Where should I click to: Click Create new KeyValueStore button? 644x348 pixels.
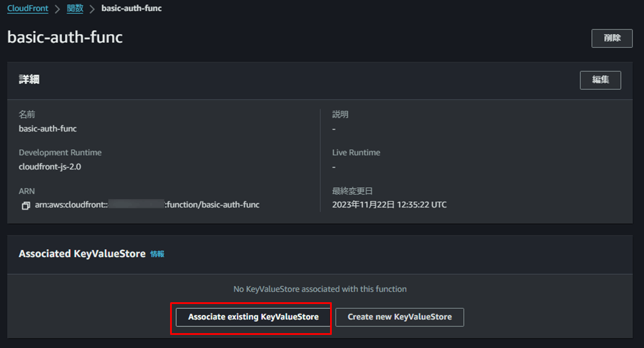click(400, 317)
